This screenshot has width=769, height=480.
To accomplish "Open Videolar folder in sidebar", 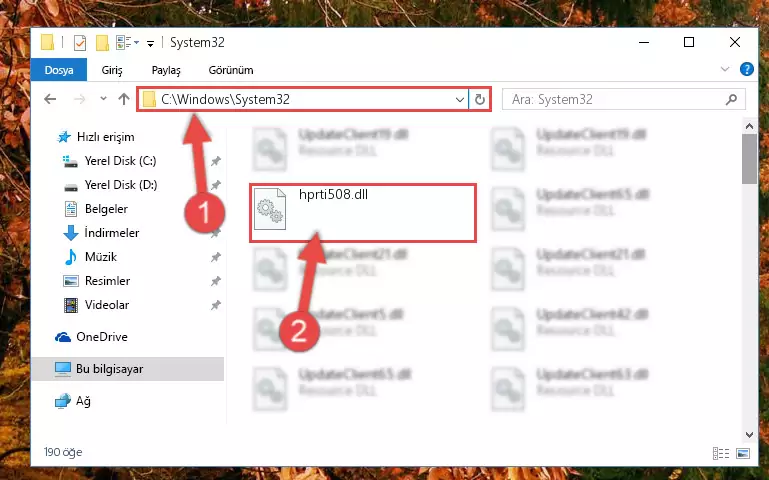I will tap(107, 305).
